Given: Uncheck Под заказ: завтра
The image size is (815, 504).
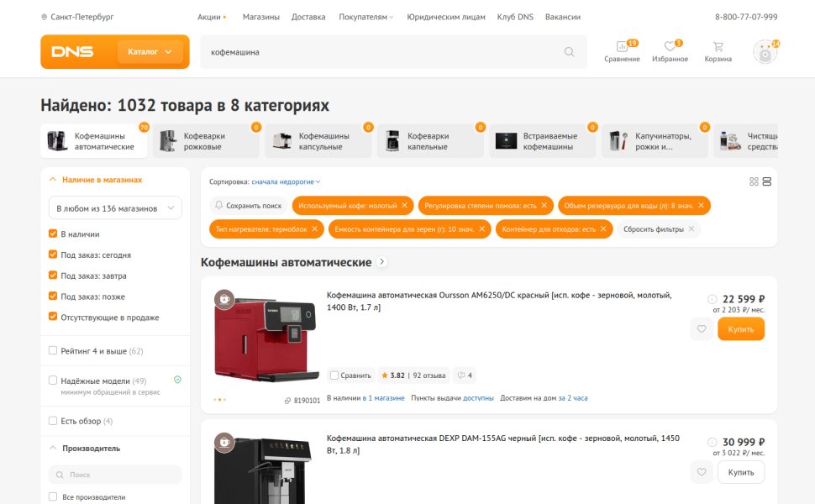Looking at the screenshot, I should (x=52, y=276).
